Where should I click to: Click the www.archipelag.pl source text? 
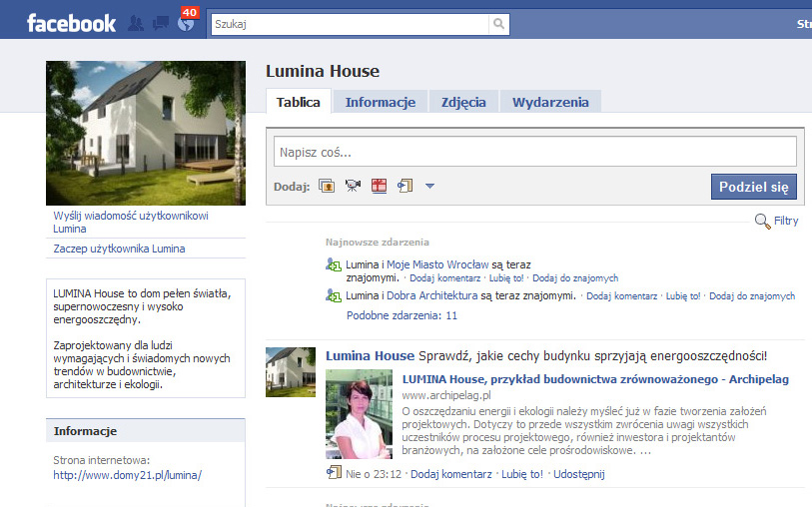446,396
